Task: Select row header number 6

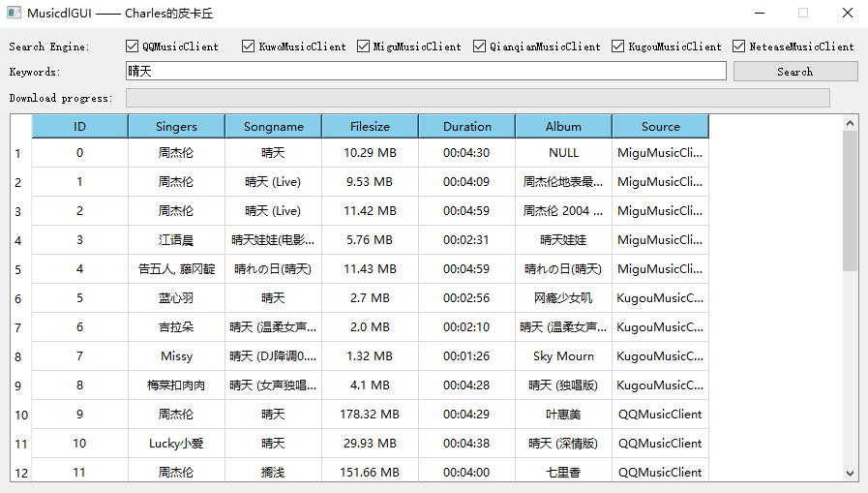Action: click(x=21, y=298)
